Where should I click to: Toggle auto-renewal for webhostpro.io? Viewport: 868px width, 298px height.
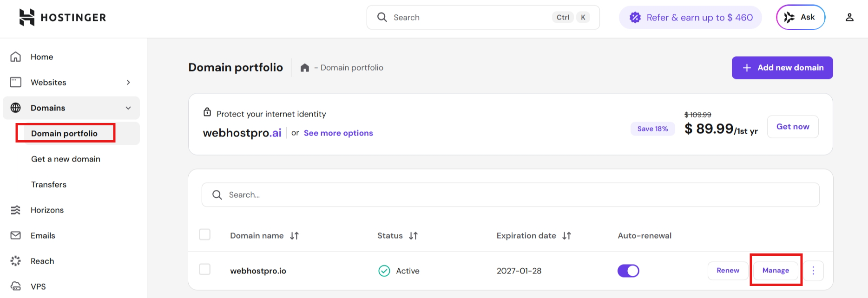coord(628,271)
